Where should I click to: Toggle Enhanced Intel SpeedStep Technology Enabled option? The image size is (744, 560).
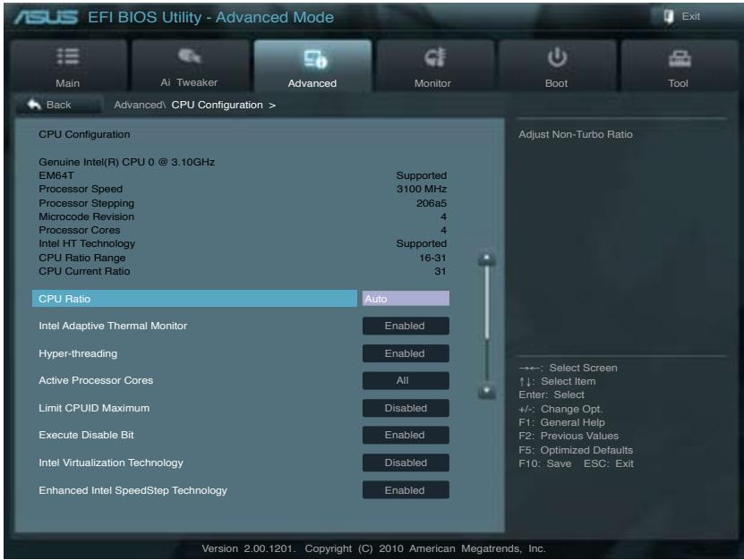coord(406,490)
